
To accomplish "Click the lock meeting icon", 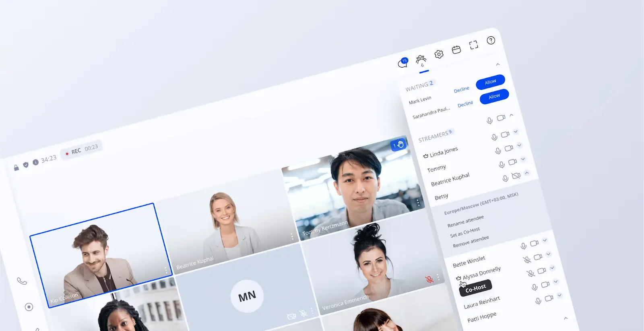I will (17, 168).
